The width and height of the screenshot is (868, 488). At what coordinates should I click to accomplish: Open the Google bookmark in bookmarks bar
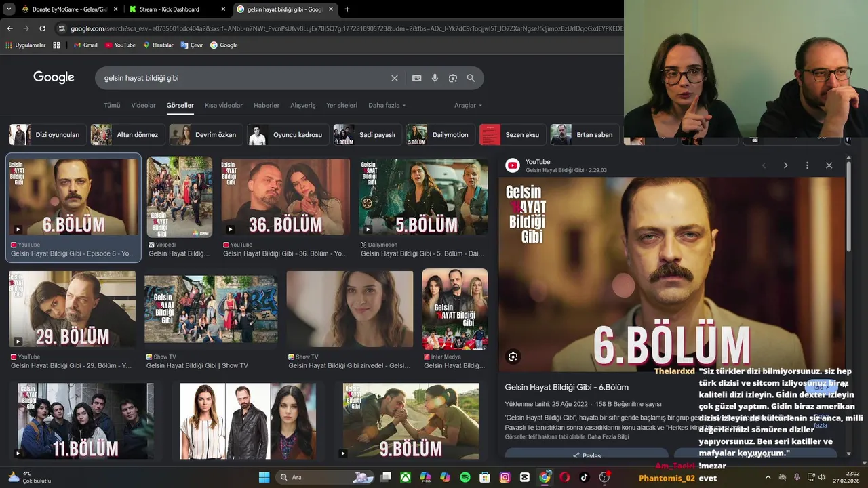pyautogui.click(x=224, y=45)
